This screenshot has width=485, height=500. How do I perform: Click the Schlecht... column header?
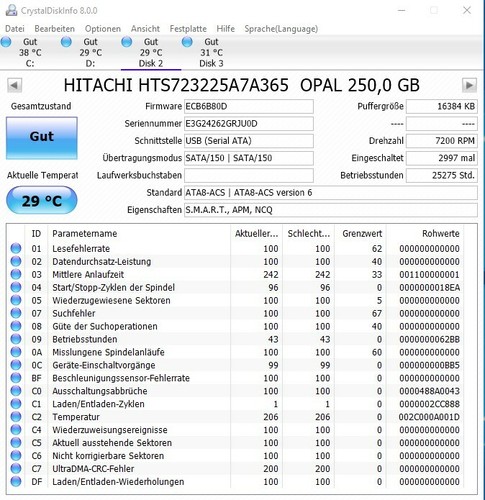click(x=308, y=233)
